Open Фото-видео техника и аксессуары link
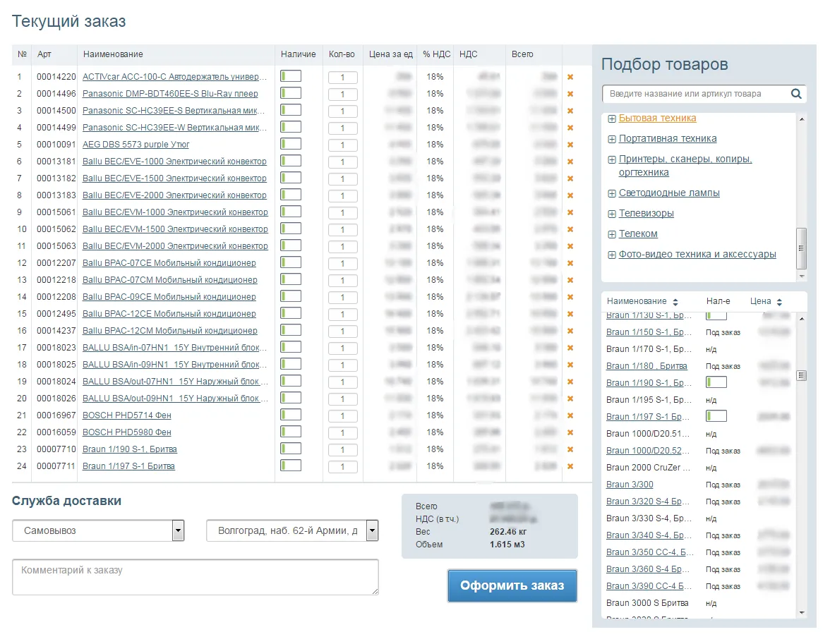 697,254
